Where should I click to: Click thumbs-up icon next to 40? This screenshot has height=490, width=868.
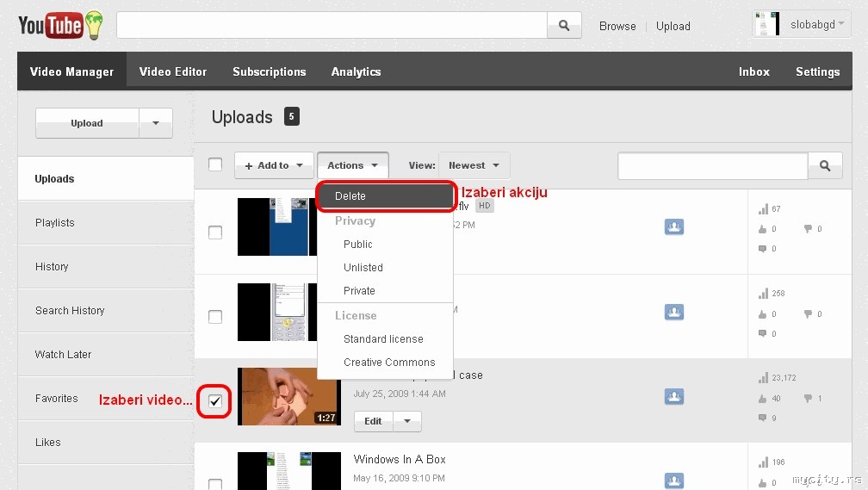(x=762, y=398)
